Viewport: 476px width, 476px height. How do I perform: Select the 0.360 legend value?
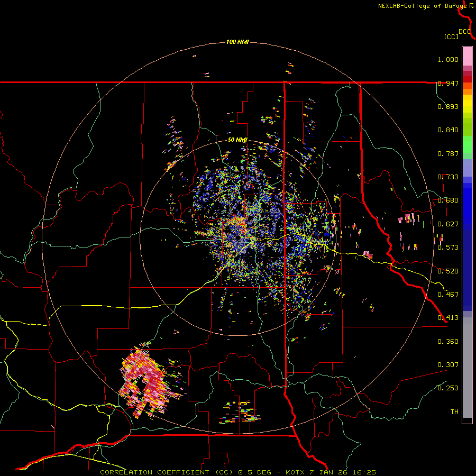[x=448, y=342]
